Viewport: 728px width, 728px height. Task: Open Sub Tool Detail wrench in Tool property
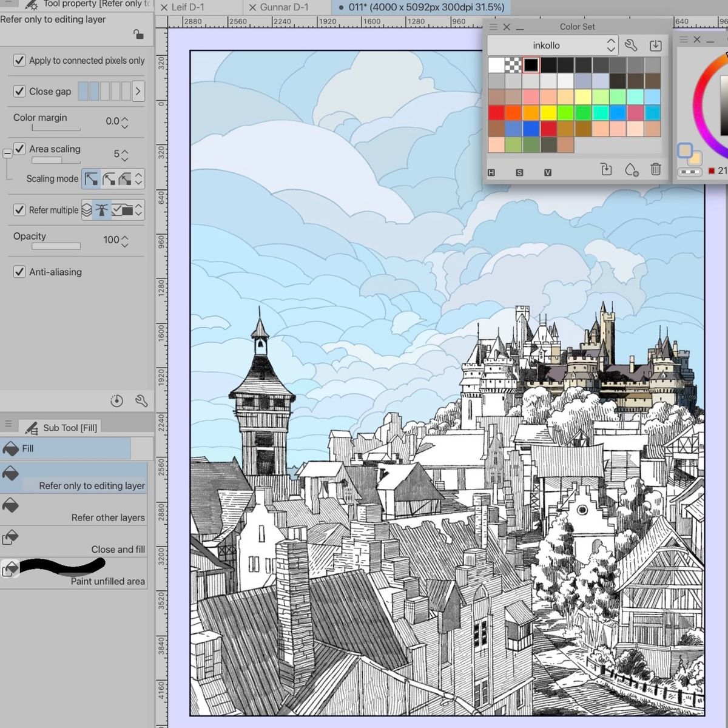coord(141,400)
